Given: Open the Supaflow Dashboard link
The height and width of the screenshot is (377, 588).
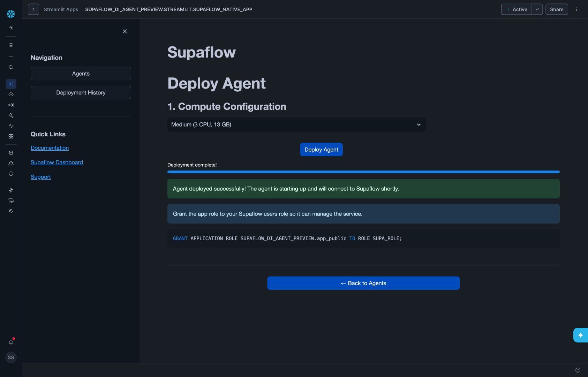Looking at the screenshot, I should point(57,163).
